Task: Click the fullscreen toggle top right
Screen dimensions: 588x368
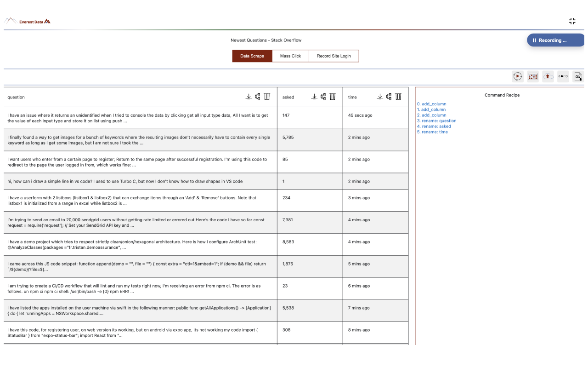Action: pyautogui.click(x=572, y=21)
